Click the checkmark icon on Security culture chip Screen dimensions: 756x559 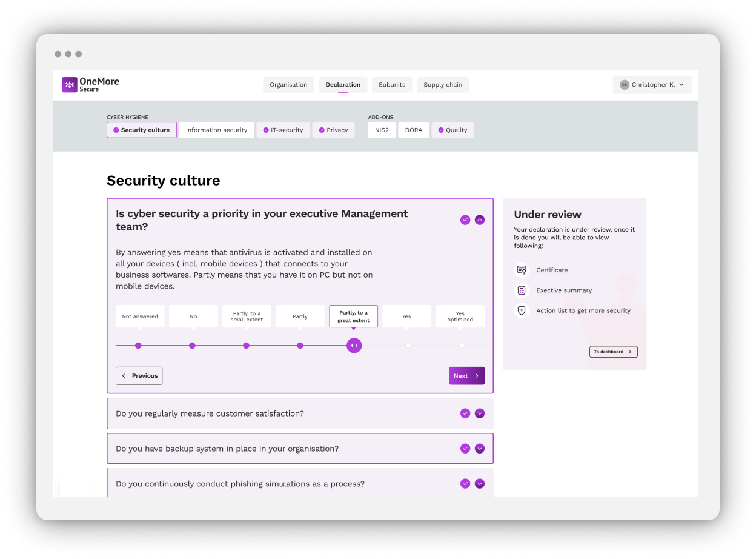click(x=116, y=130)
